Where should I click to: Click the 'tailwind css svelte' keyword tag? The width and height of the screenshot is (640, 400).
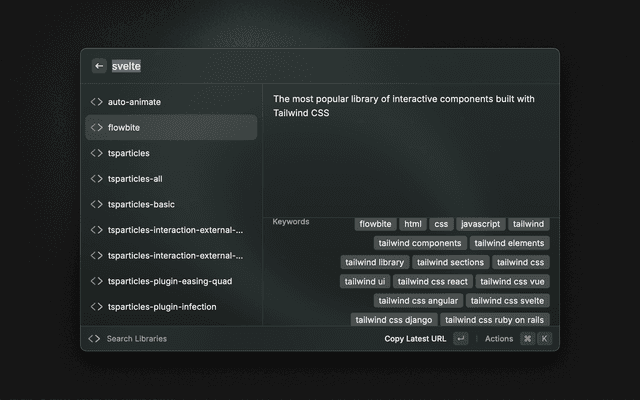click(x=507, y=300)
